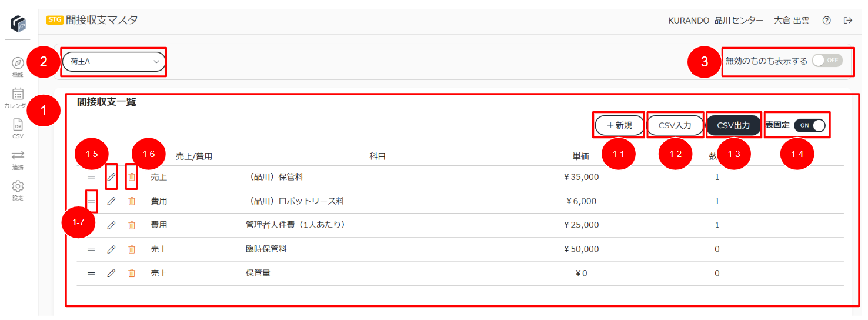Click the ＋新規 button
The width and height of the screenshot is (868, 320).
[x=619, y=125]
